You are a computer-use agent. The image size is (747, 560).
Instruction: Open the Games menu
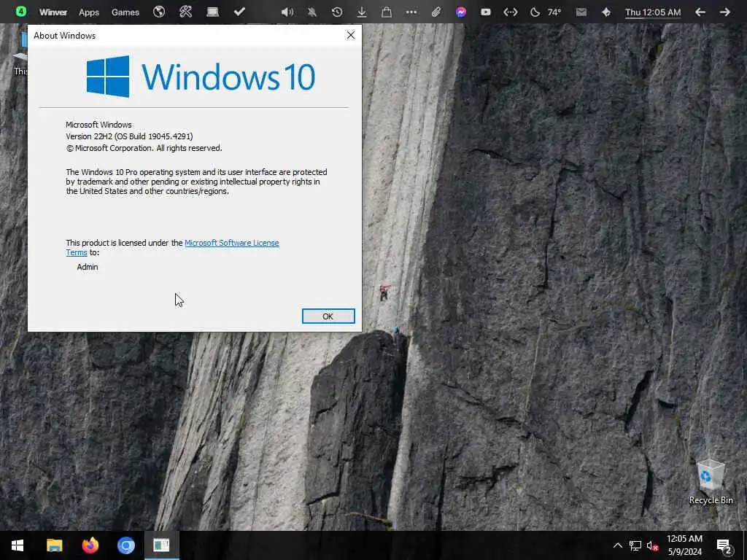125,12
